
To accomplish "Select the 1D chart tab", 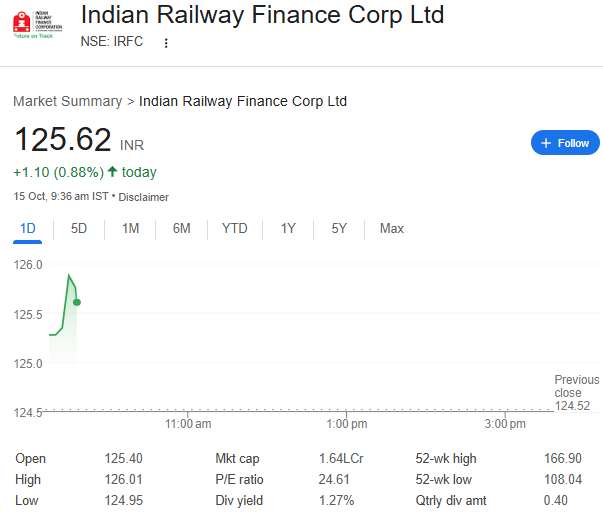I will pyautogui.click(x=28, y=229).
